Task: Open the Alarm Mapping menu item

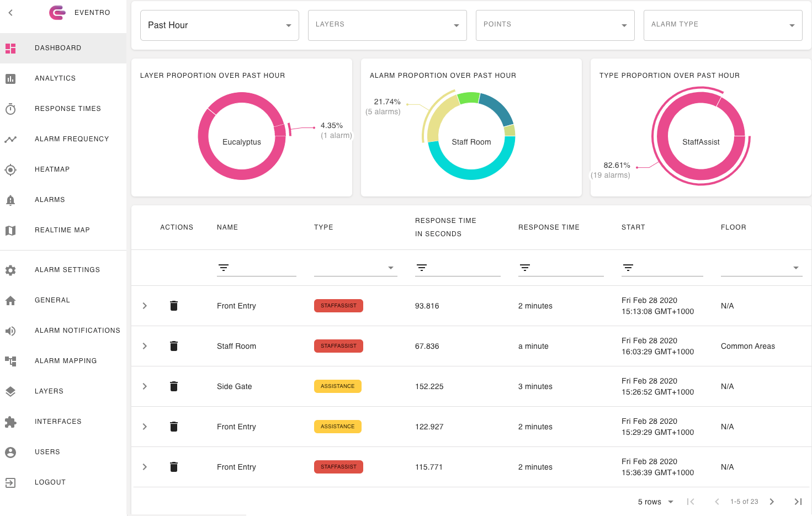Action: point(63,361)
